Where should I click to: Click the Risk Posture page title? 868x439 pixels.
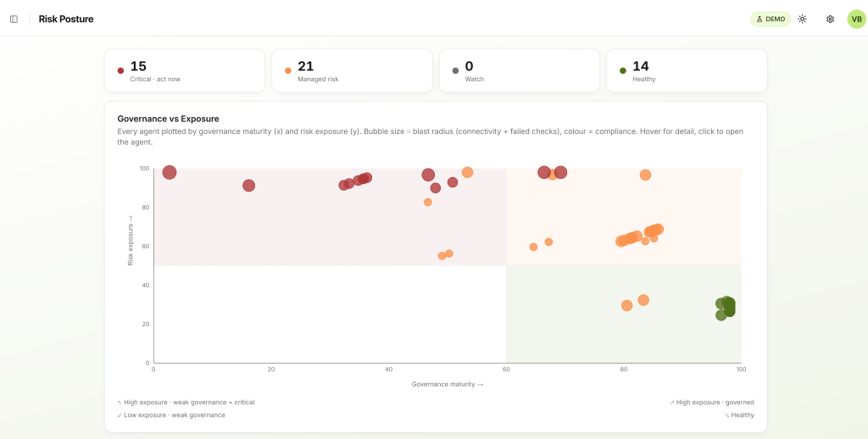pyautogui.click(x=66, y=19)
